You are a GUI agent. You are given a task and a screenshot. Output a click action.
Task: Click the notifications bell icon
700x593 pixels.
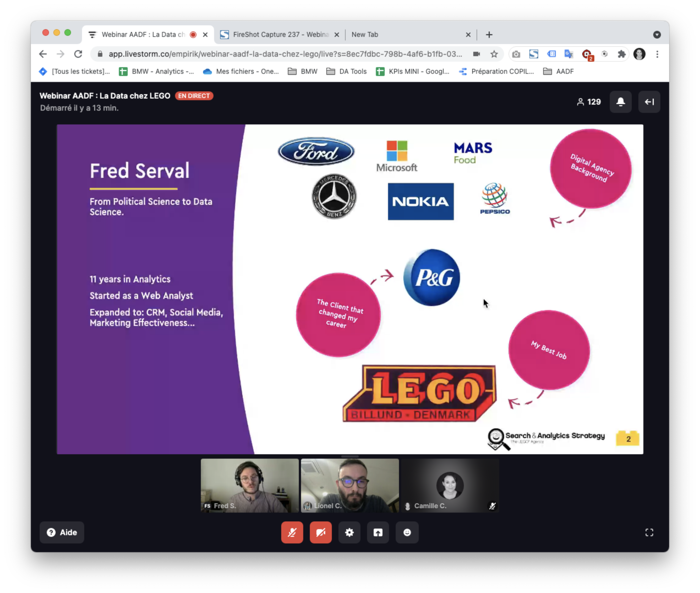click(620, 102)
